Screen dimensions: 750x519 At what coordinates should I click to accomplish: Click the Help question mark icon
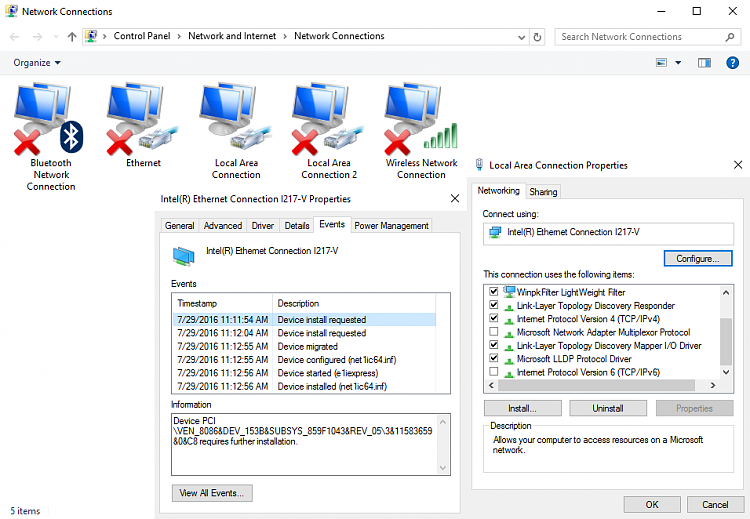point(732,62)
